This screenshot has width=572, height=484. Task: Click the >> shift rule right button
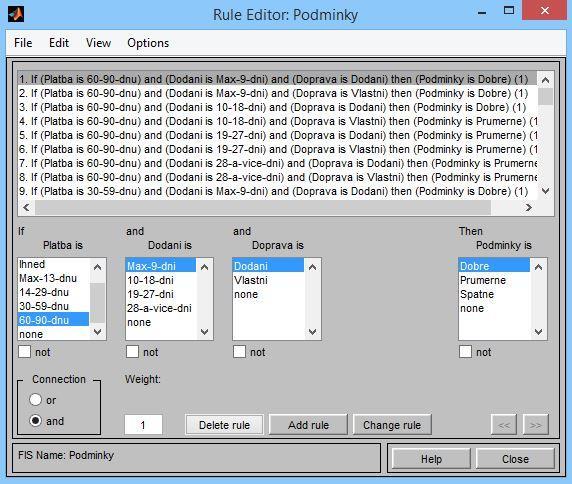pos(536,425)
